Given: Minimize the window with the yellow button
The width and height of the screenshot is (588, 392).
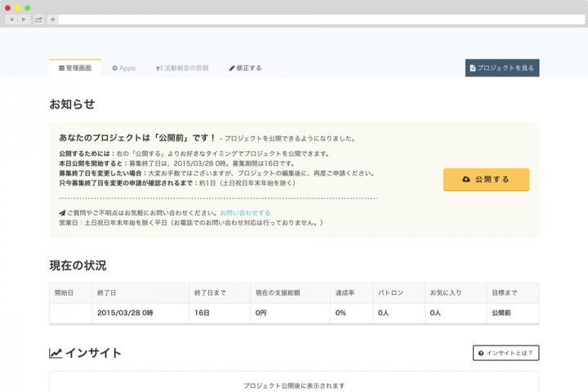Looking at the screenshot, I should 17,8.
